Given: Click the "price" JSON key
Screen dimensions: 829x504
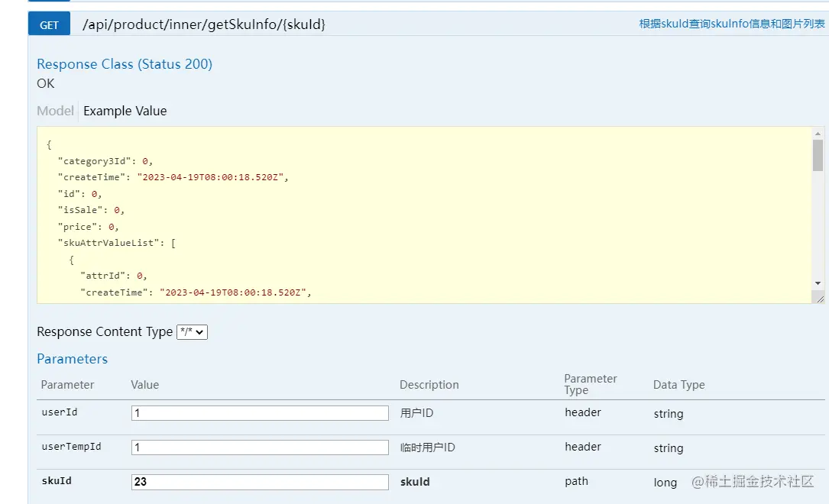Looking at the screenshot, I should (78, 227).
